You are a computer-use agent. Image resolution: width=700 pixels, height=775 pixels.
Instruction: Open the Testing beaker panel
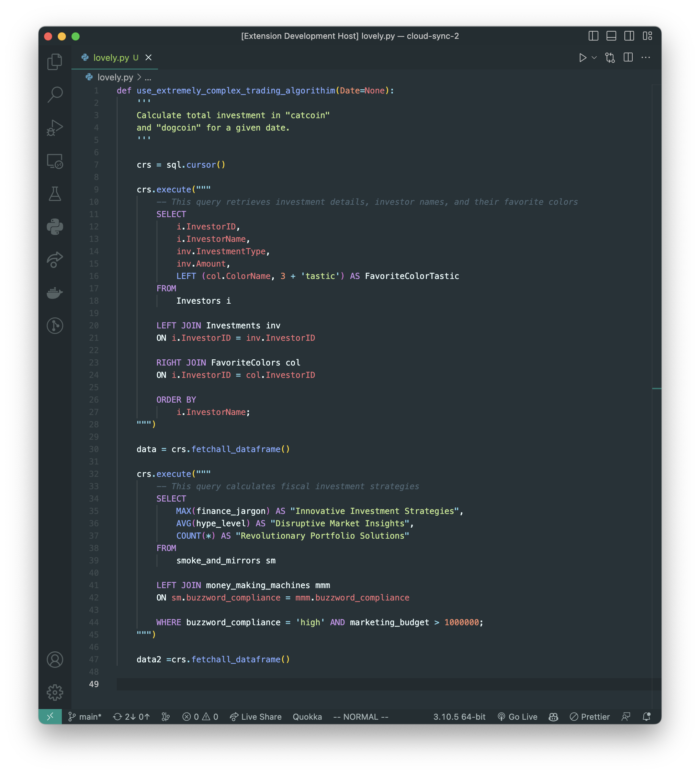55,194
